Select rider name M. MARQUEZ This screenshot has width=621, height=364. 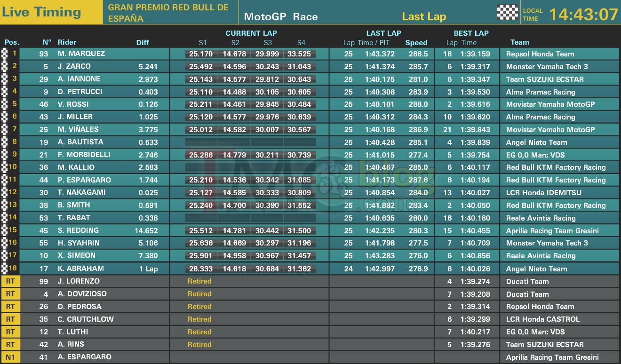[81, 54]
